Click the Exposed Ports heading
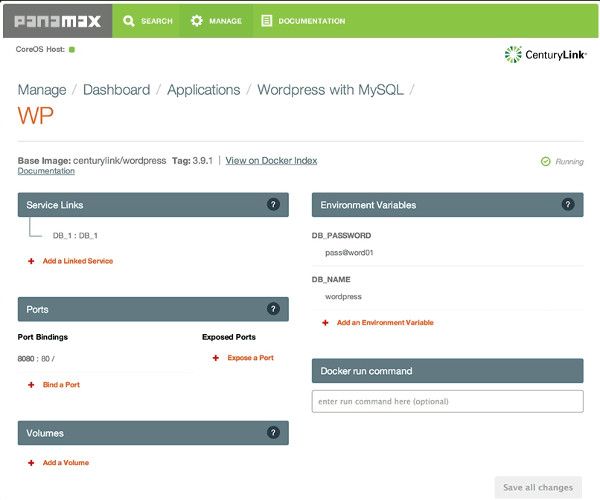 (229, 337)
